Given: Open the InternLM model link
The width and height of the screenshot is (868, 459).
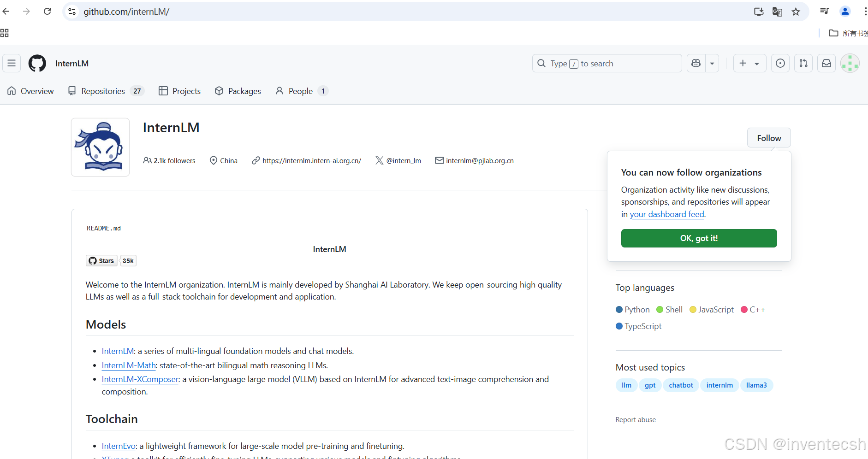Looking at the screenshot, I should click(118, 351).
